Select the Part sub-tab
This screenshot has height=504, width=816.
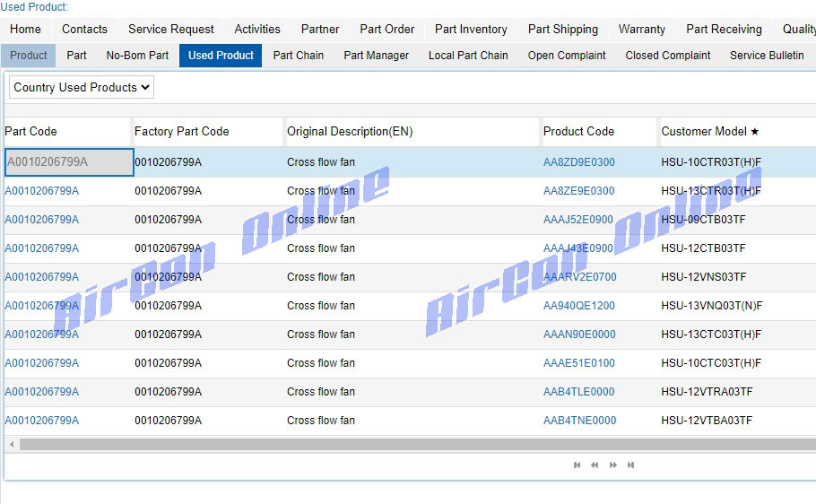click(x=76, y=56)
